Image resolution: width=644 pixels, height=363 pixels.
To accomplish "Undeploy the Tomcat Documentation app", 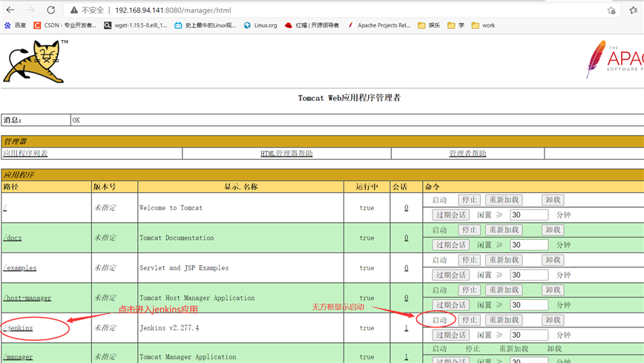I will tap(553, 230).
